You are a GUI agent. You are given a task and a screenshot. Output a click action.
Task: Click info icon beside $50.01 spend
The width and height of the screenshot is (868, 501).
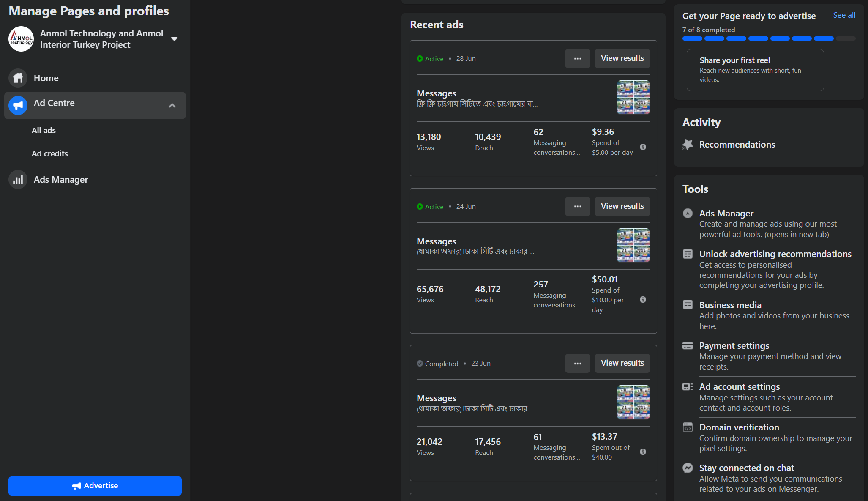[x=643, y=300]
